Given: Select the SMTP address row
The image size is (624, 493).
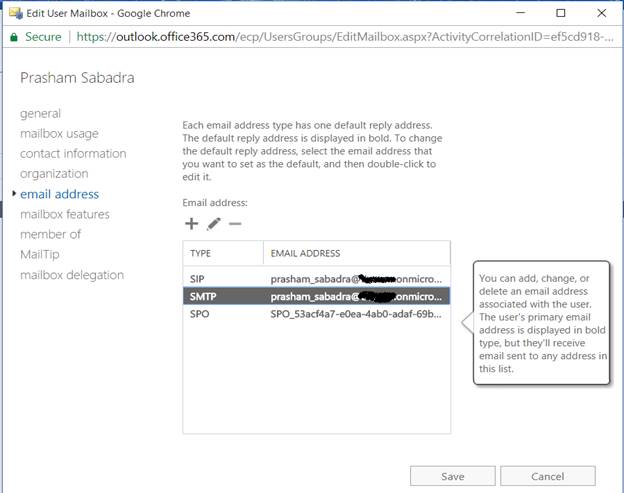Looking at the screenshot, I should [x=316, y=296].
